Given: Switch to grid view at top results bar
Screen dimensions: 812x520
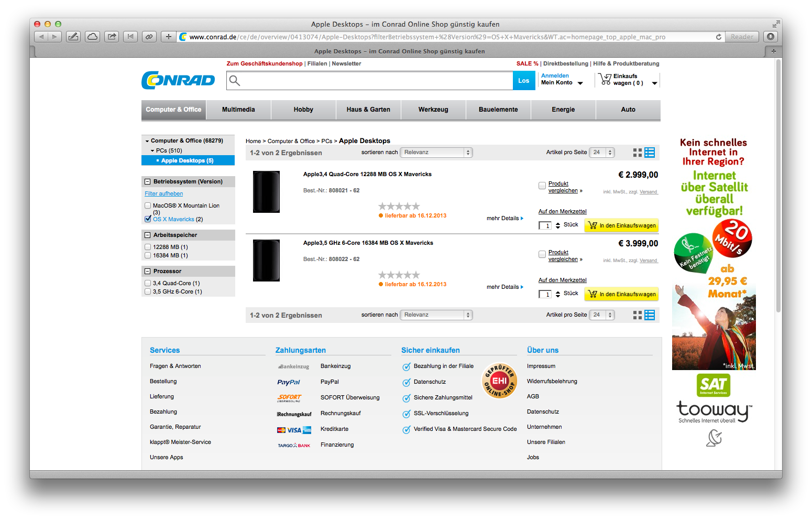Looking at the screenshot, I should tap(638, 153).
